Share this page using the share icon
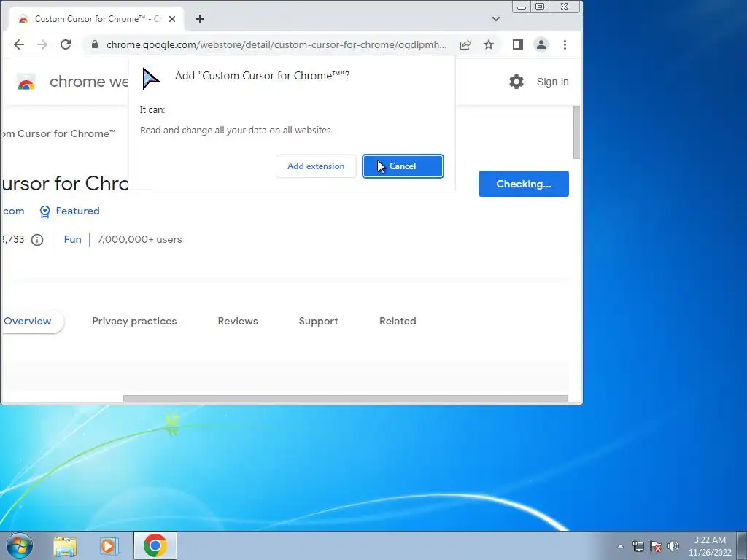The height and width of the screenshot is (560, 747). (x=465, y=44)
